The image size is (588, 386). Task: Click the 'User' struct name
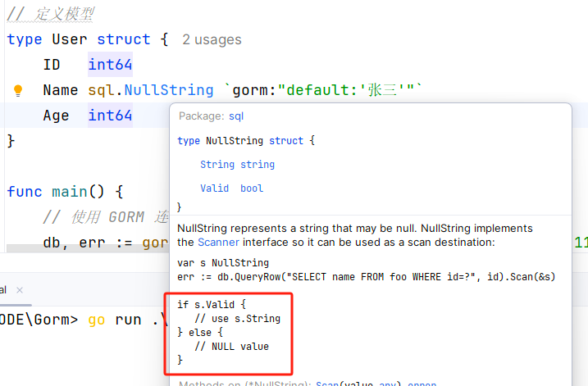tap(70, 39)
